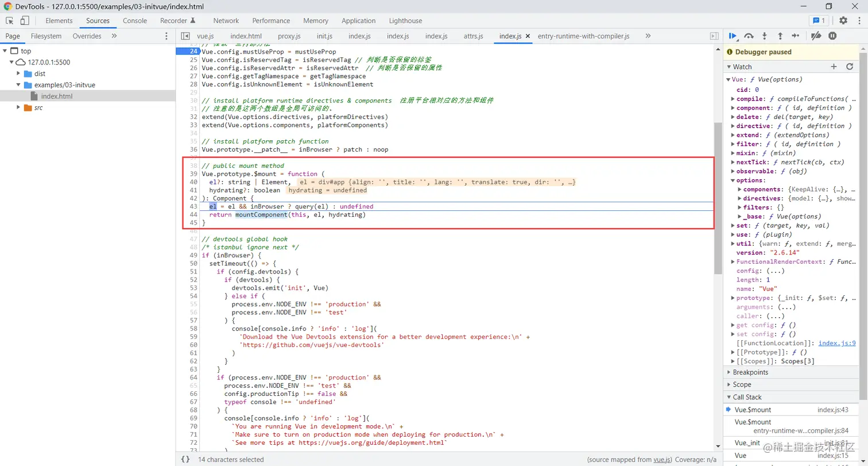Step out of the current function
868x466 pixels.
point(780,36)
